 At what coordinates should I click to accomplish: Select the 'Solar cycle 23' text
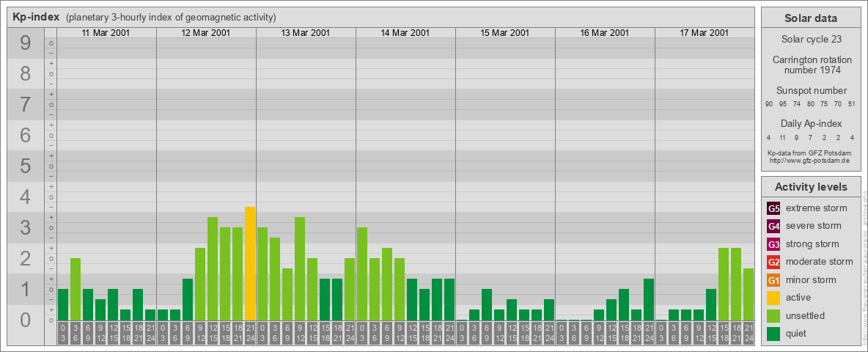811,40
